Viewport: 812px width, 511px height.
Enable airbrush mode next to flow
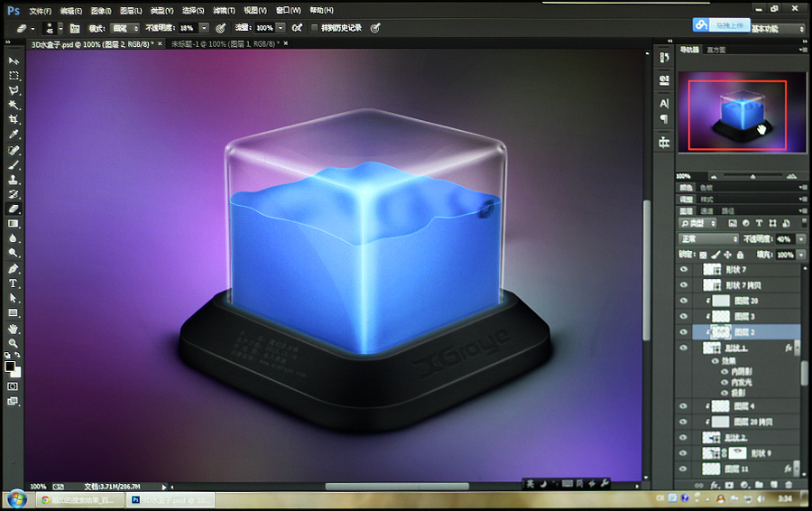tap(297, 28)
